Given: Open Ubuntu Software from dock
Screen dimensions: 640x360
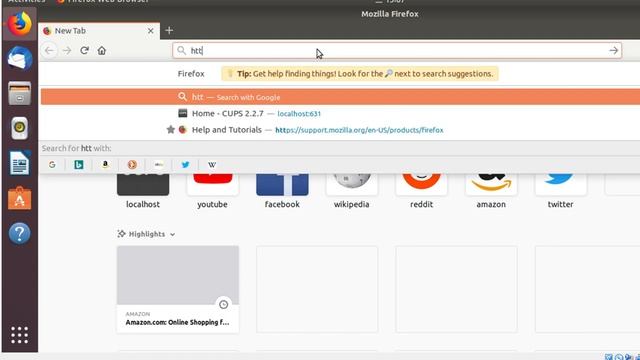Looking at the screenshot, I should point(20,198).
